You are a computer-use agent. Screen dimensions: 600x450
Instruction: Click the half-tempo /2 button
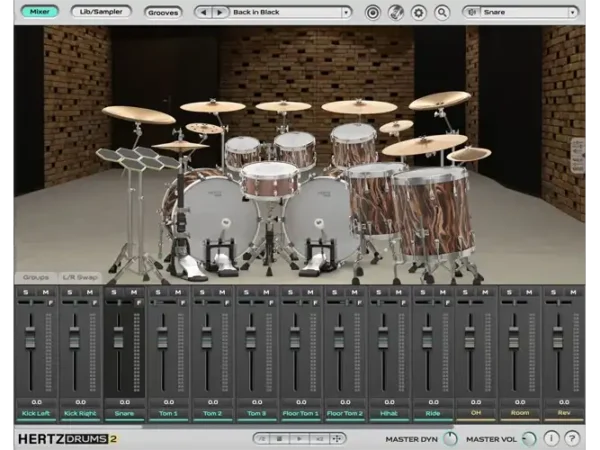click(x=262, y=439)
